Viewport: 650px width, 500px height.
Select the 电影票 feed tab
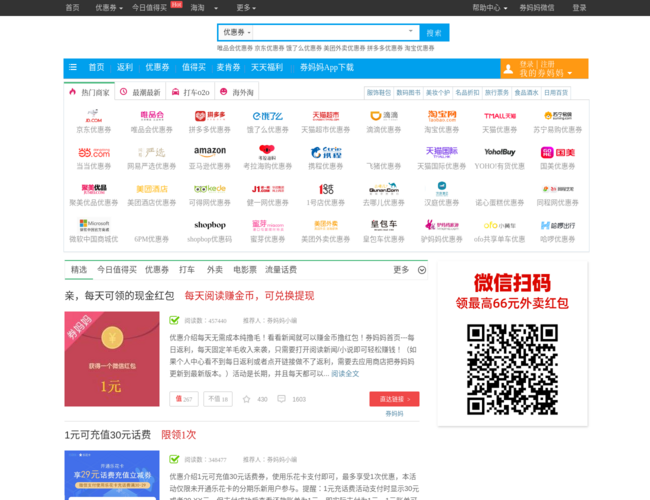245,270
